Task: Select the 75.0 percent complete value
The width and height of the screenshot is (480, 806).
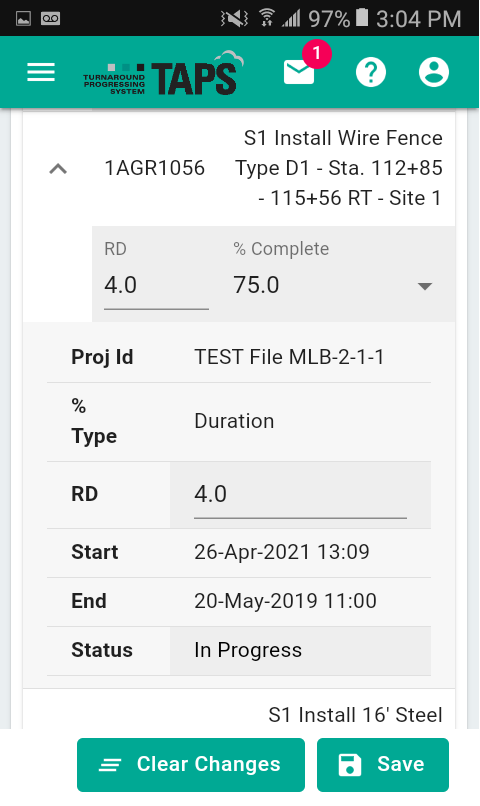Action: [256, 285]
